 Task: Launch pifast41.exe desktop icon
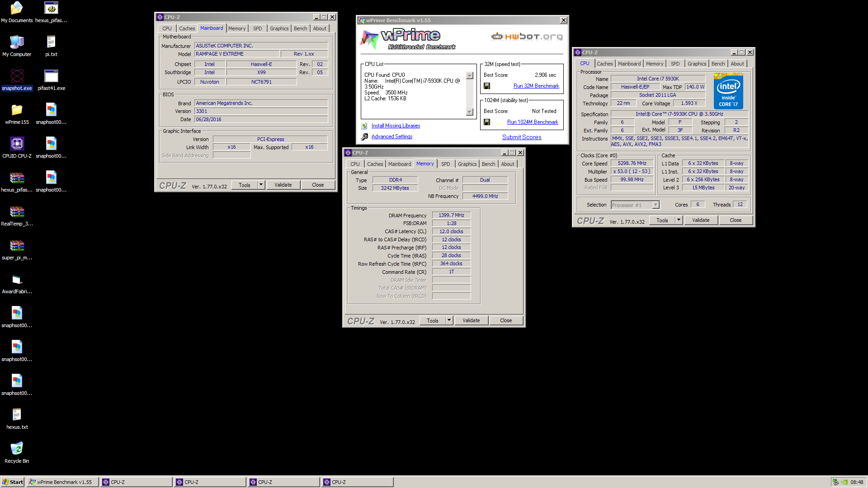tap(51, 80)
